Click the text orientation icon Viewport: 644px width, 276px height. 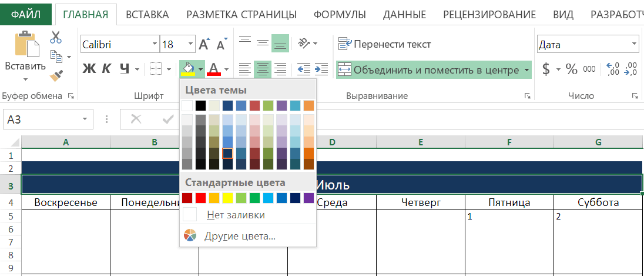click(304, 43)
